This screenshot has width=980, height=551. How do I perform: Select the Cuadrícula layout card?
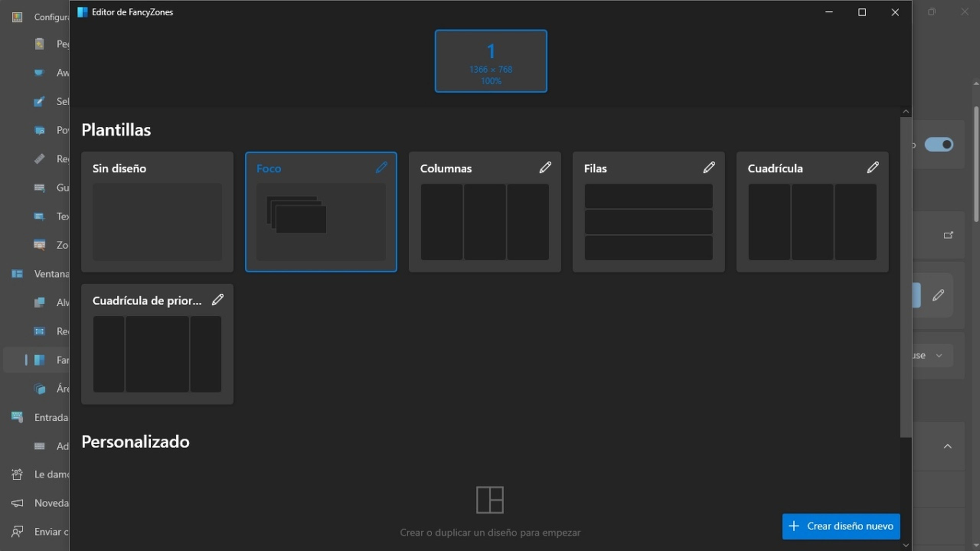[812, 212]
